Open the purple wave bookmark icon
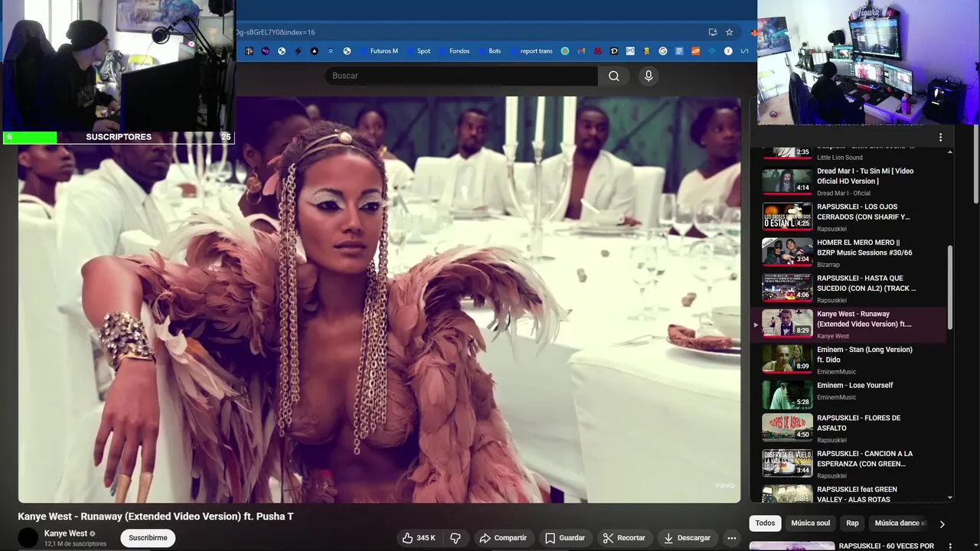 [266, 51]
